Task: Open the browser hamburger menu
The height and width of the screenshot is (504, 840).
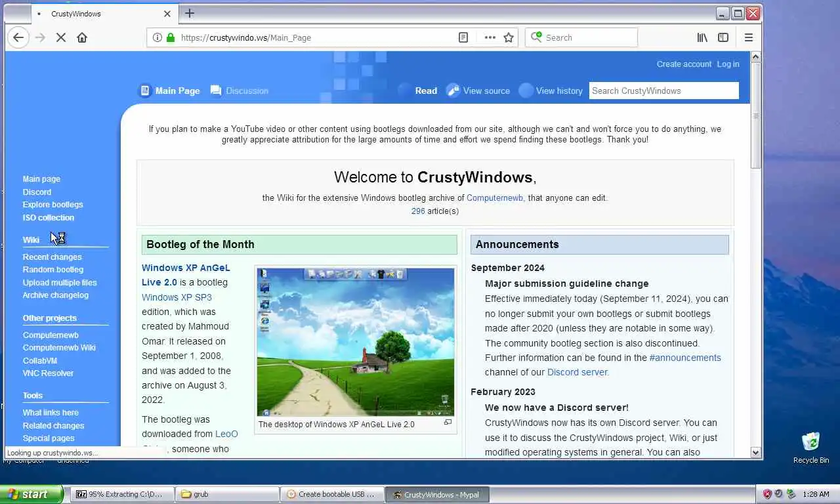Action: pyautogui.click(x=749, y=37)
